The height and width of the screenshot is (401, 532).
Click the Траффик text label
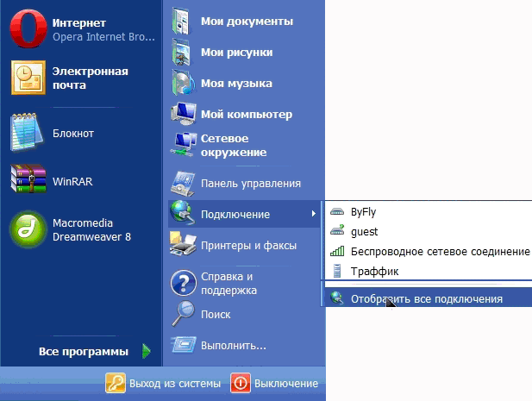coord(374,272)
